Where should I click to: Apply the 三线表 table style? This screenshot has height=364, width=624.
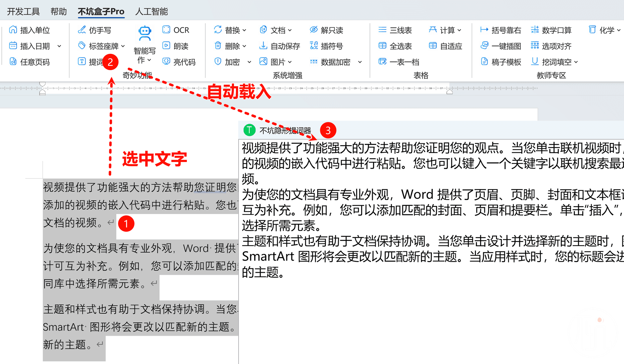[395, 30]
